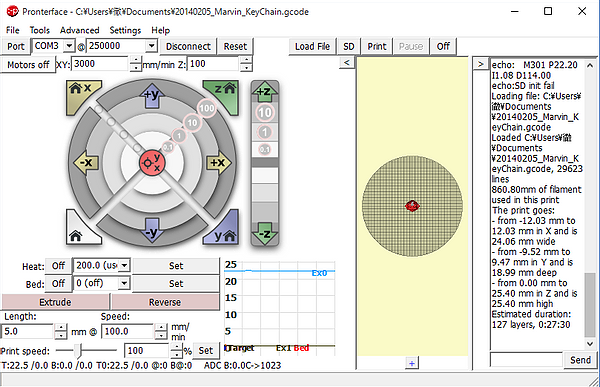Select the 10 mm XY step bubble

coord(192,123)
